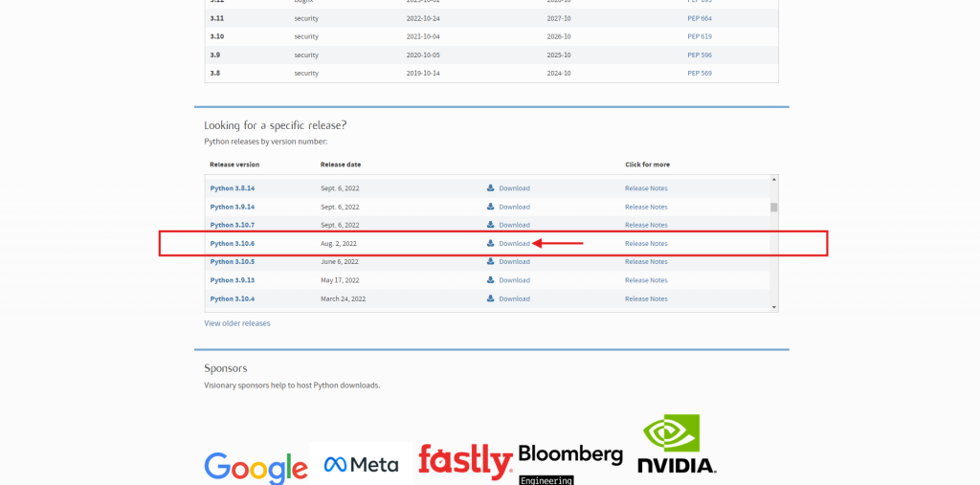
Task: Click the Fastly sponsor logo
Action: [x=465, y=462]
